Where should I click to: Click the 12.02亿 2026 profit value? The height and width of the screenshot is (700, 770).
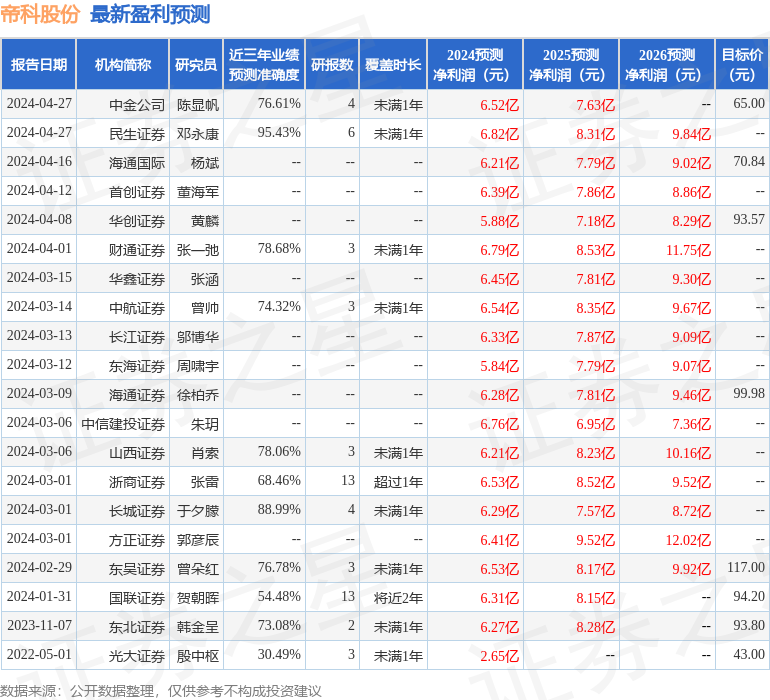(x=688, y=539)
